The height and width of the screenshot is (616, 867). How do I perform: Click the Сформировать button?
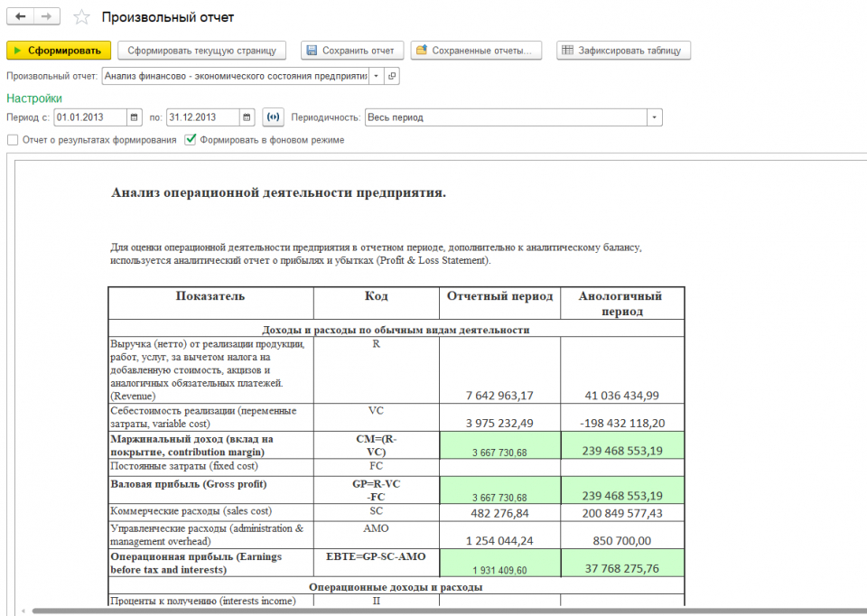[x=59, y=51]
